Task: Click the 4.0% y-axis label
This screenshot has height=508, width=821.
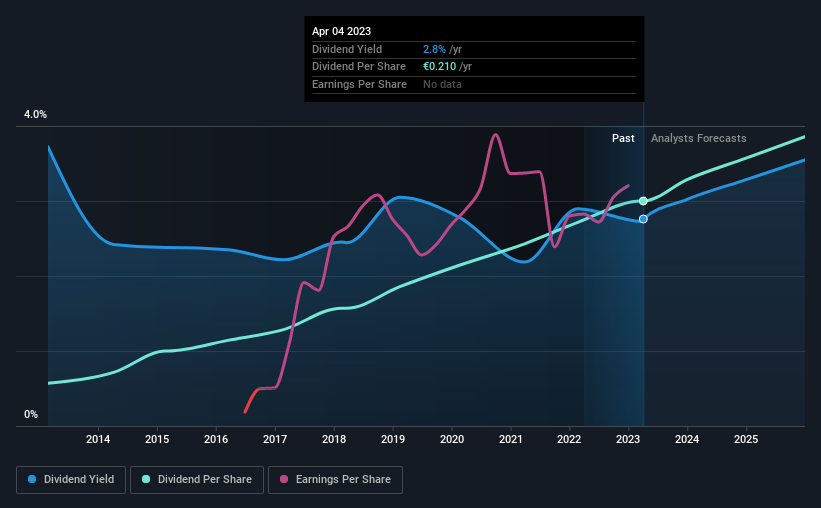Action: point(35,114)
